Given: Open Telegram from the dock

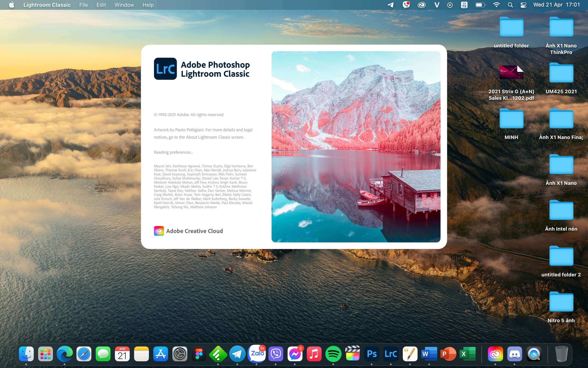Looking at the screenshot, I should pos(237,354).
